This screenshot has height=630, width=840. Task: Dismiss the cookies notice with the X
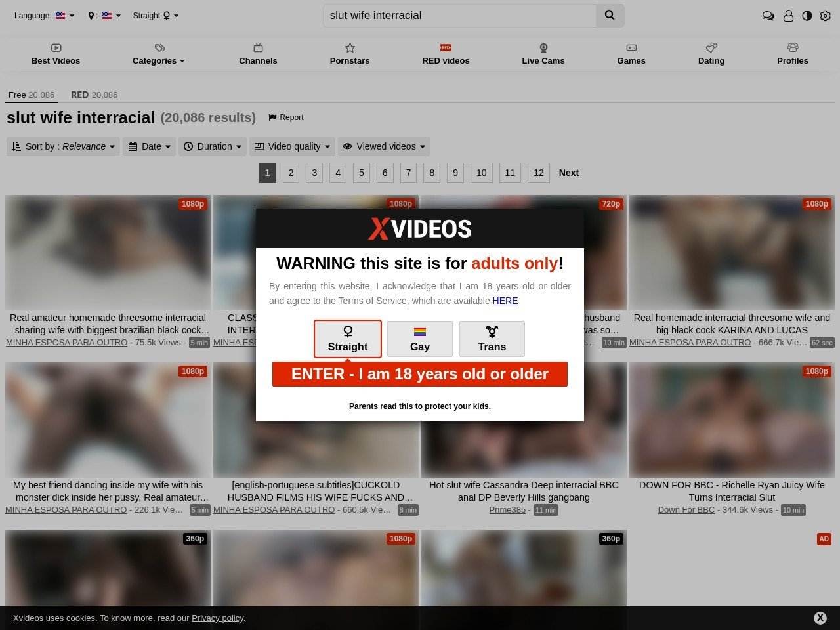(x=821, y=618)
